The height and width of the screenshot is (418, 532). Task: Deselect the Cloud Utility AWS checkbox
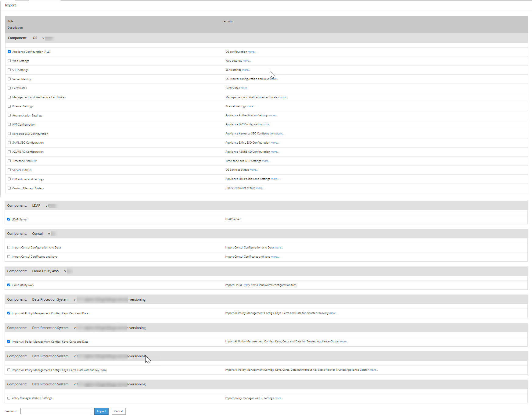[x=9, y=285]
